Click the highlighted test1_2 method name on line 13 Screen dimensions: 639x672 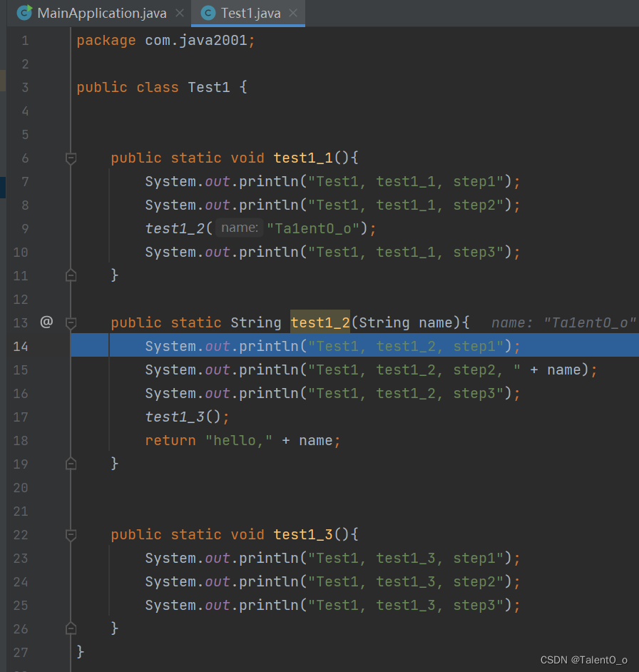click(320, 322)
